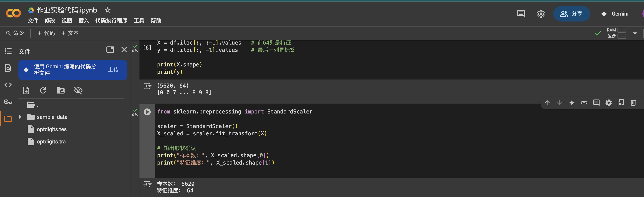Open the 代码执行程序 menu
Image resolution: width=644 pixels, height=197 pixels.
(111, 21)
